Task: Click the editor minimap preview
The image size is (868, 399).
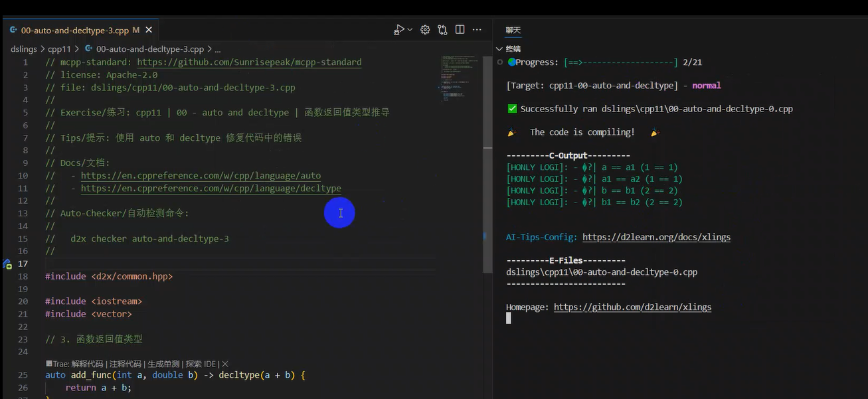Action: [x=461, y=80]
